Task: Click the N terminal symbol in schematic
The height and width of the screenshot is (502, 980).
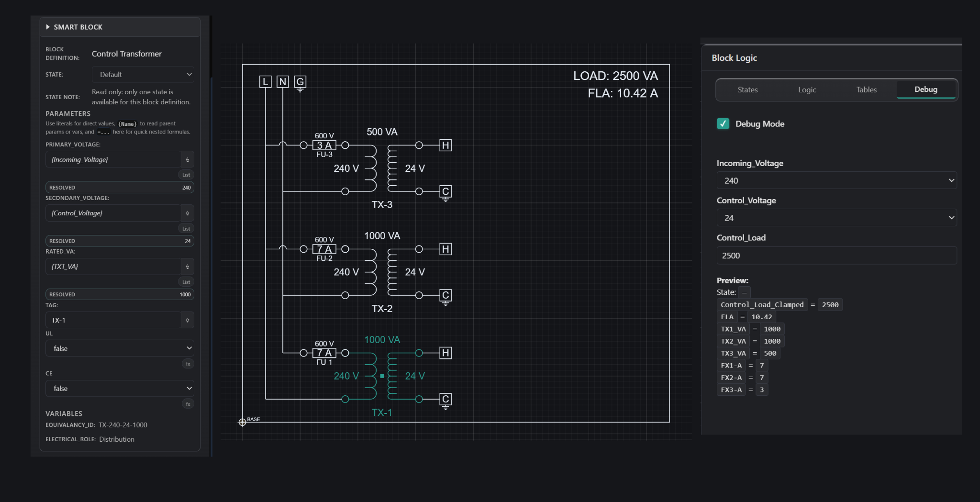Action: (283, 82)
